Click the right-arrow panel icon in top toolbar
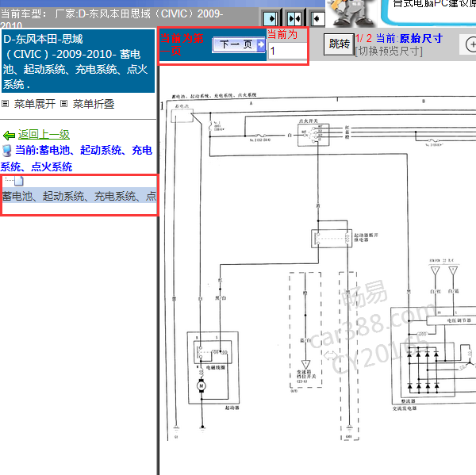Screen dimensions: 476x475 (271, 19)
